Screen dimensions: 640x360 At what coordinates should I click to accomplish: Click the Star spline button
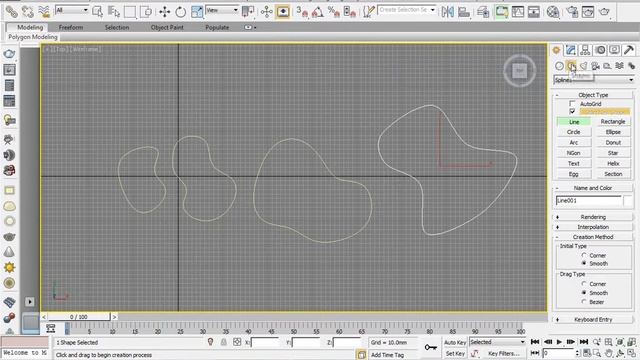(x=613, y=153)
